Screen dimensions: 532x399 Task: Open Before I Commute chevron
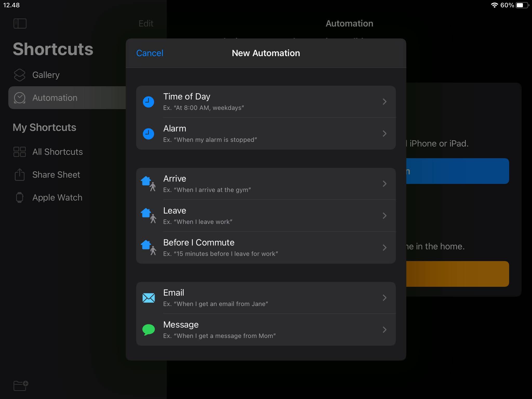384,248
